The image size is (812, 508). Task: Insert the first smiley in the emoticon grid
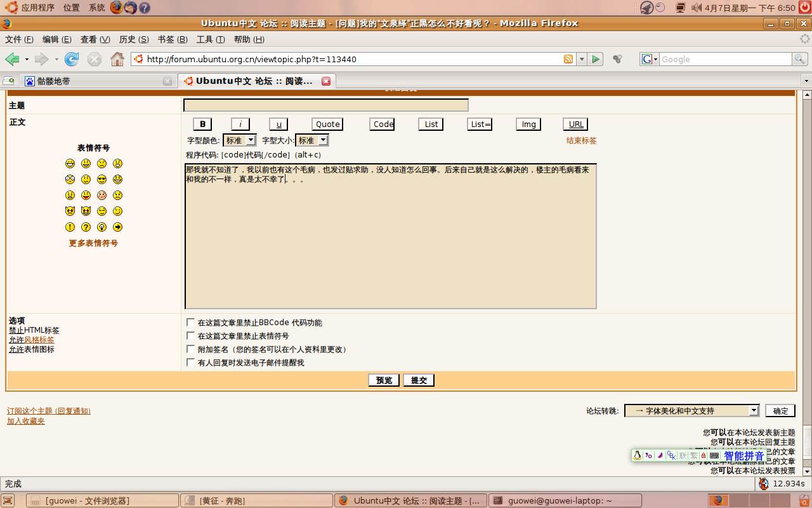point(70,164)
